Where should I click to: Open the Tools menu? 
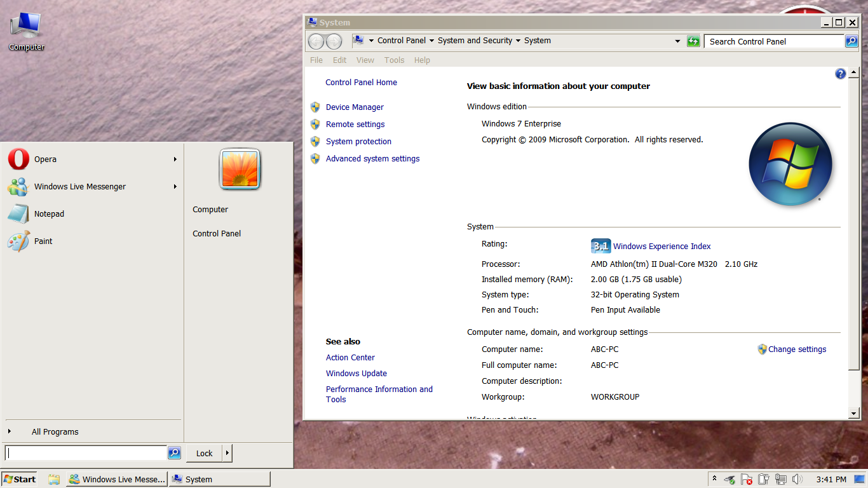[x=394, y=60]
